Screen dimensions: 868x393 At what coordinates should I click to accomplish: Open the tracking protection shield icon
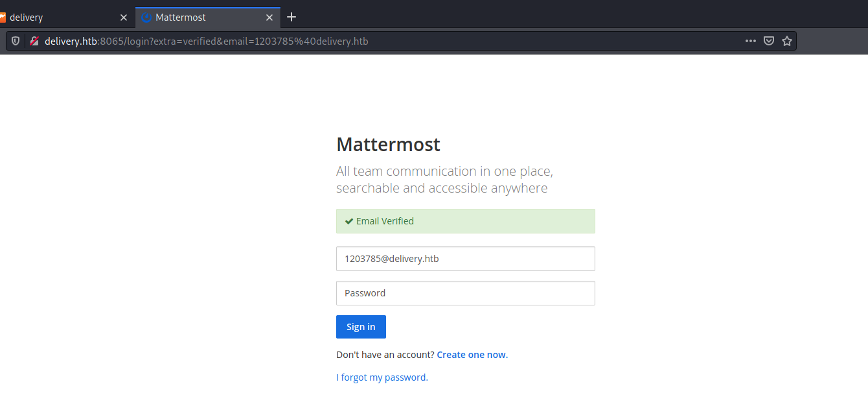tap(16, 41)
